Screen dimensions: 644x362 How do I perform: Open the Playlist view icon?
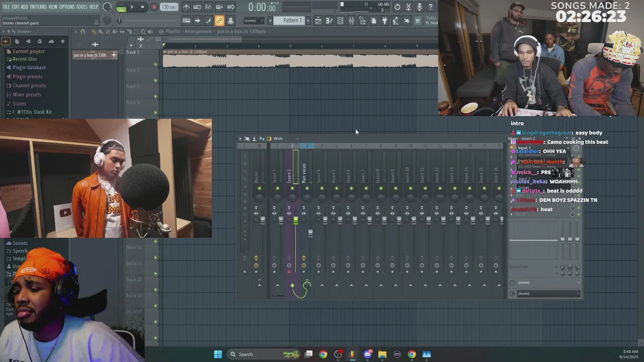(x=318, y=21)
